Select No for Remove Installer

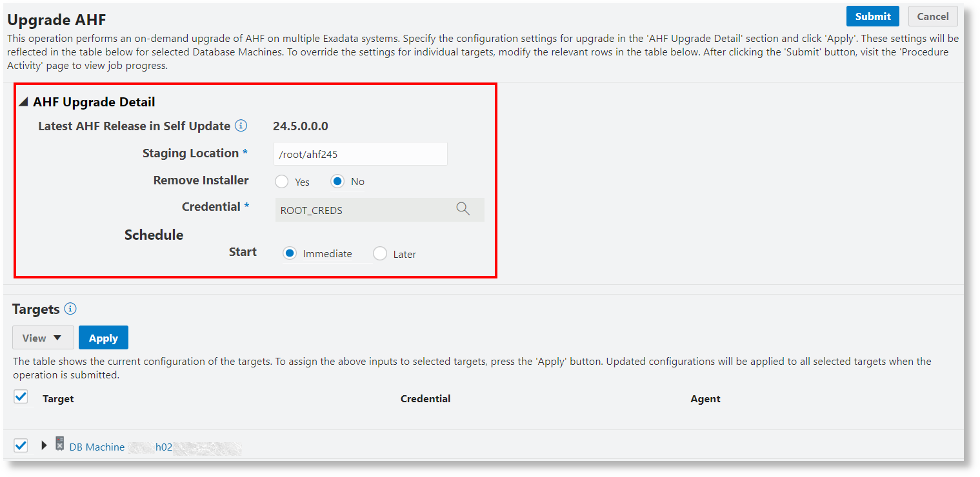[x=337, y=182]
